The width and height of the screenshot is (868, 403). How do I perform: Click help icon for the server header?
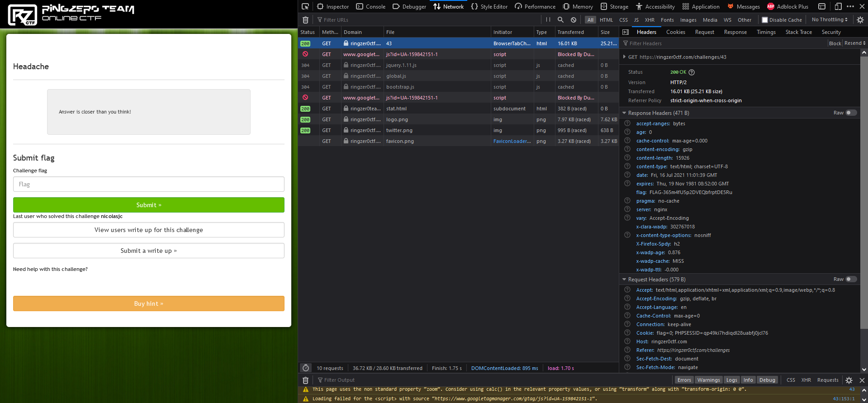(x=627, y=209)
